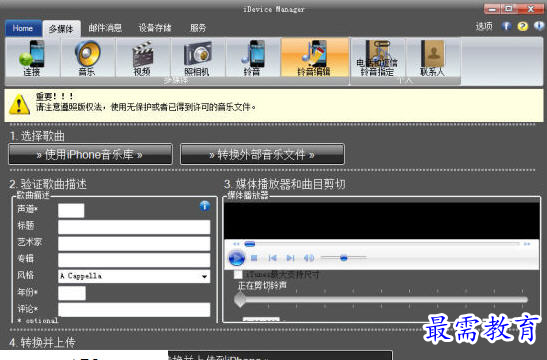Click the media player seek bar handle
The height and width of the screenshot is (360, 547).
point(250,244)
